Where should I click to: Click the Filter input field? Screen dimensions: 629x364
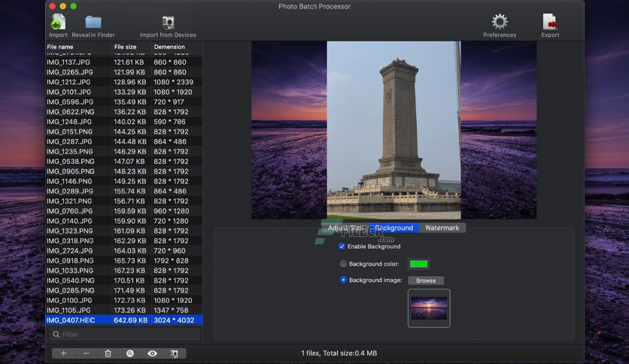click(x=125, y=335)
